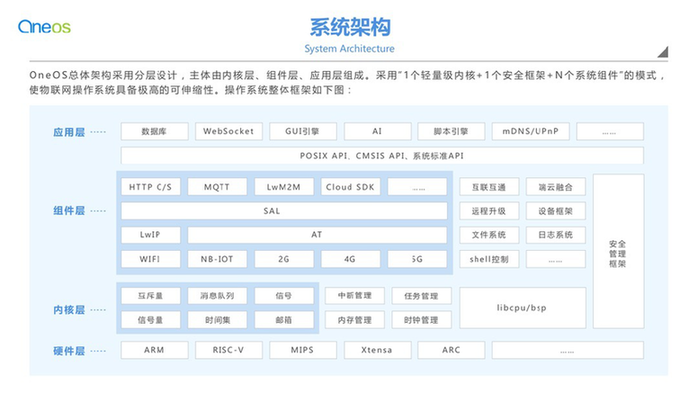The image size is (698, 393).
Task: Select the 组件层 layer label
Action: pyautogui.click(x=69, y=211)
